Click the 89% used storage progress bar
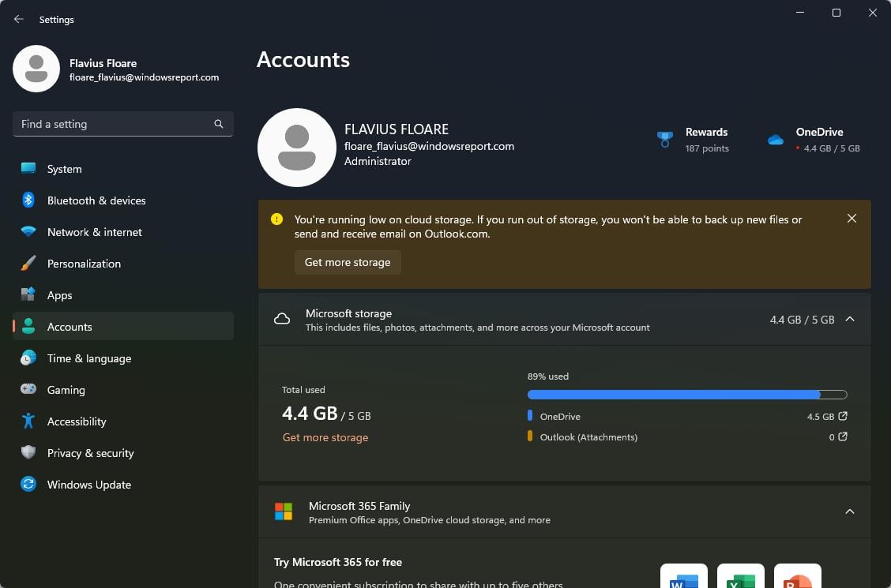Image resolution: width=891 pixels, height=588 pixels. 687,395
